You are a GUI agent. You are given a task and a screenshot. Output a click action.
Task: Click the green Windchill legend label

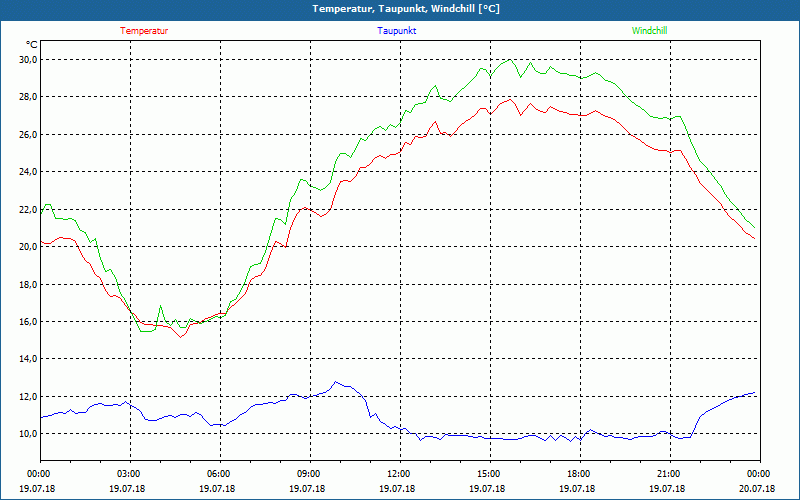(649, 31)
